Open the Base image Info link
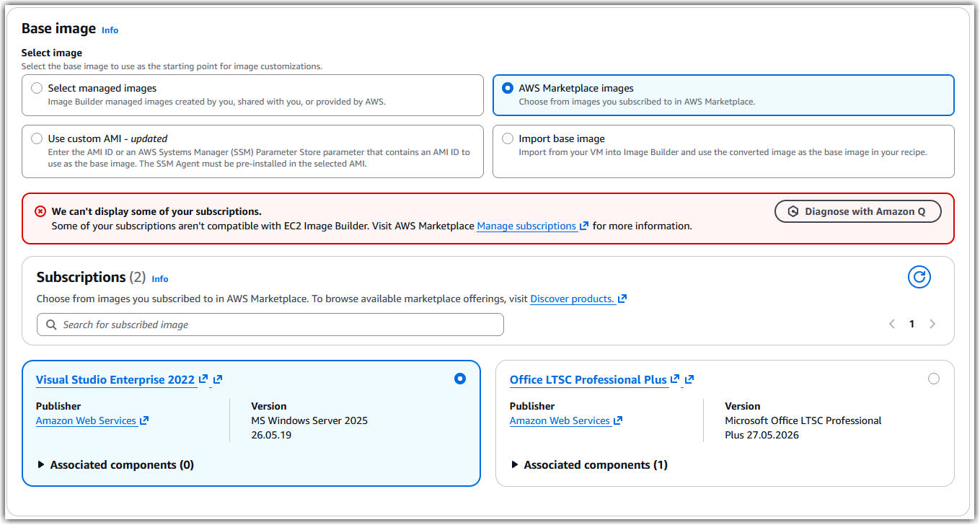This screenshot has width=980, height=525. [110, 30]
